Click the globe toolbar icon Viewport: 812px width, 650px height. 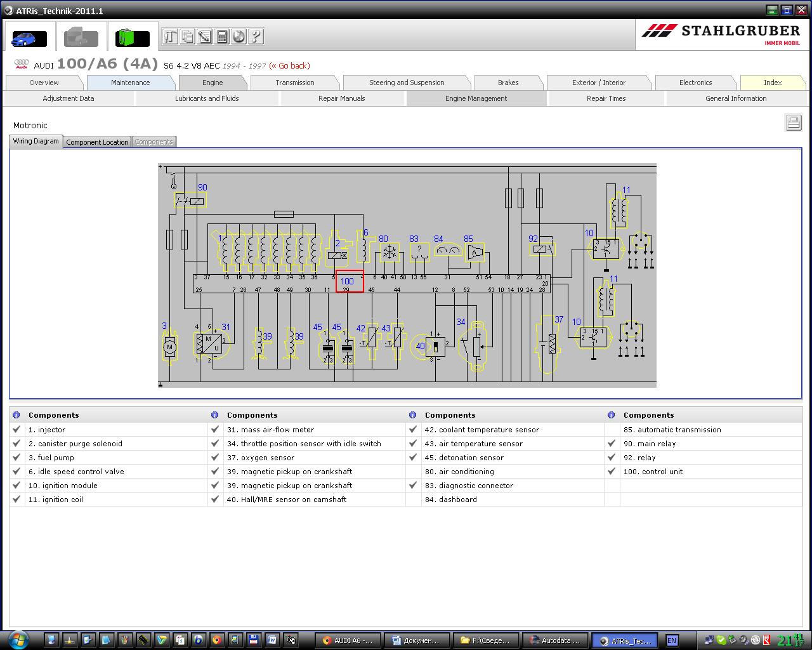coord(239,37)
